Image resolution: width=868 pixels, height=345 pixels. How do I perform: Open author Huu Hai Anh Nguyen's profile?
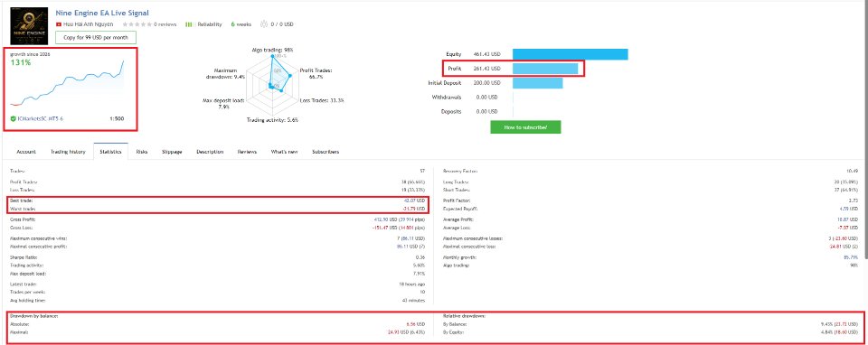pyautogui.click(x=88, y=24)
